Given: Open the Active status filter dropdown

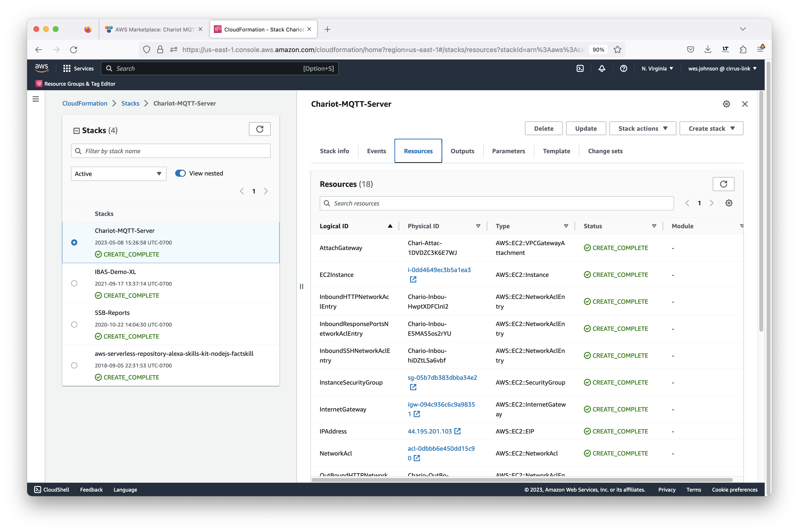Looking at the screenshot, I should 118,173.
